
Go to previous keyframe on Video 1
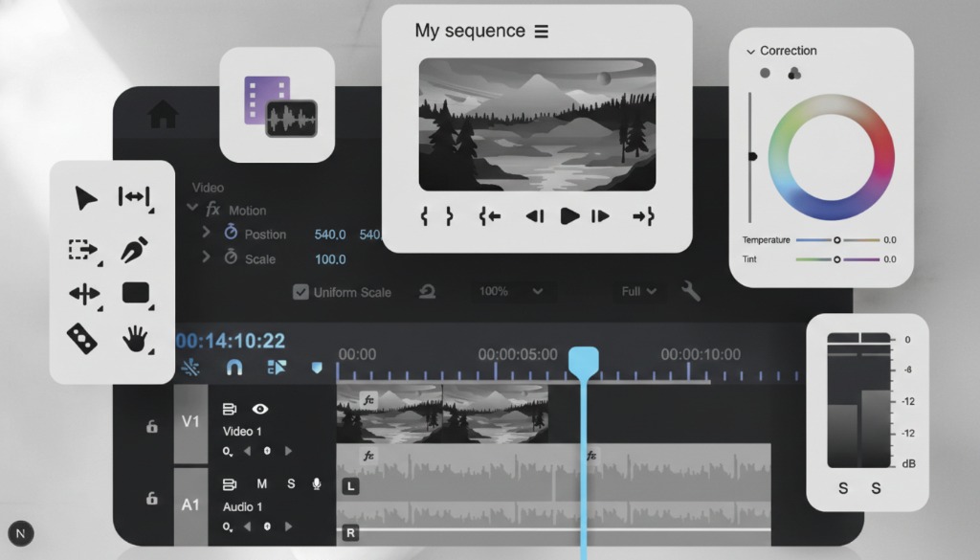point(248,451)
